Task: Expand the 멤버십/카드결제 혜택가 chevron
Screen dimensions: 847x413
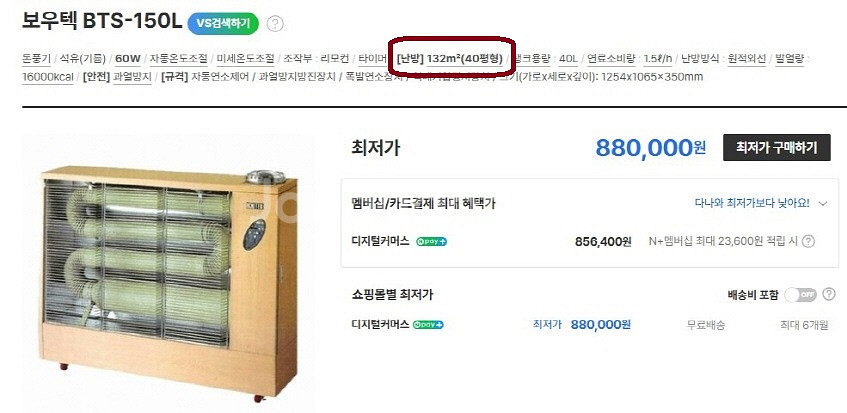Action: [823, 204]
